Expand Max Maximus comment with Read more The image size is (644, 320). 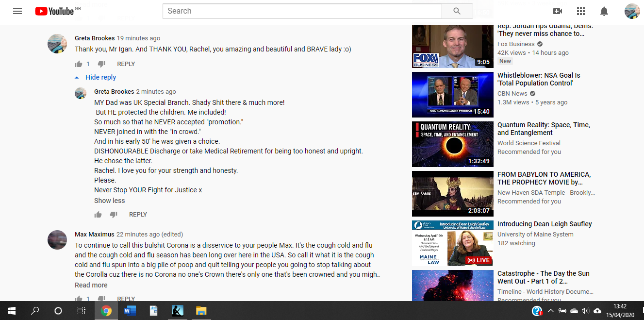point(91,285)
